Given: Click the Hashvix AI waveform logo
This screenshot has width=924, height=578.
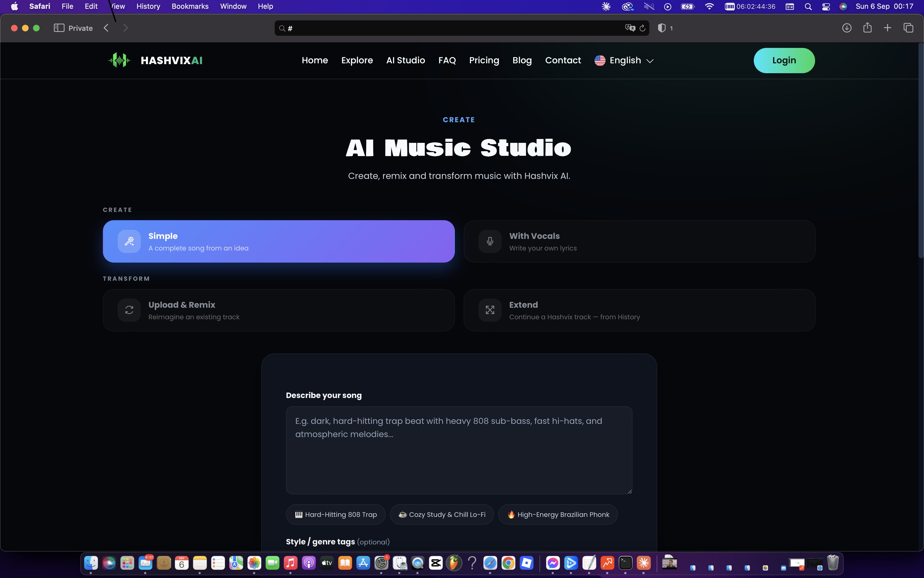Looking at the screenshot, I should pos(119,60).
